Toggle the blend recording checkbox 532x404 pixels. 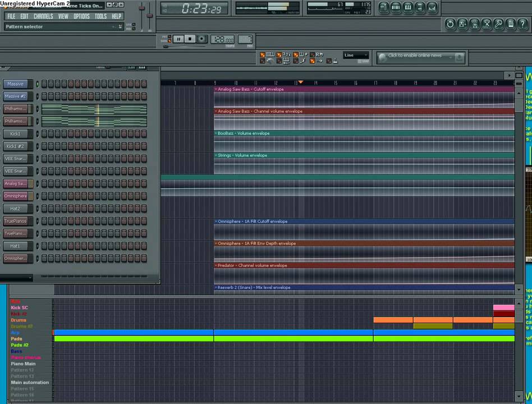[x=296, y=54]
